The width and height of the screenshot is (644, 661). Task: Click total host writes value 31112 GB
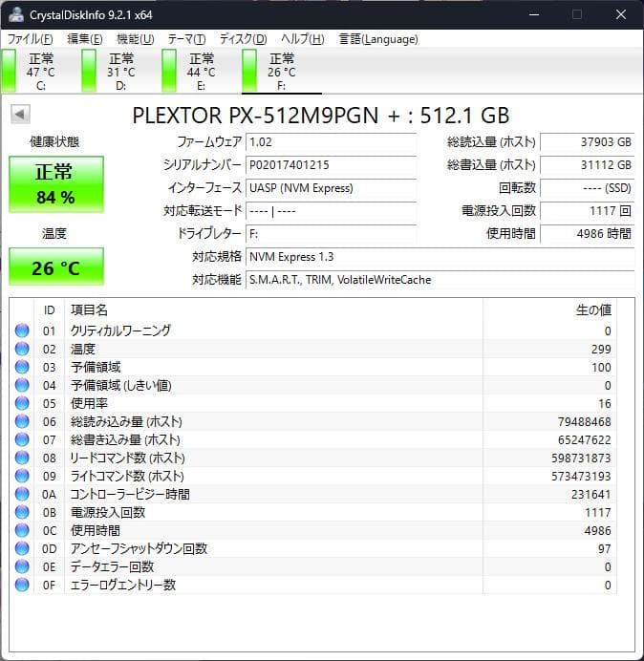[x=587, y=165]
